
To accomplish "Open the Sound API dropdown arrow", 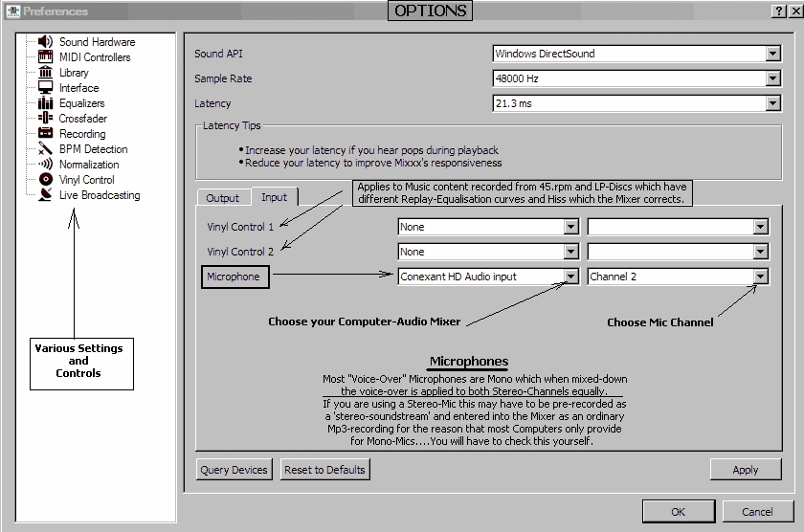I will pyautogui.click(x=773, y=54).
